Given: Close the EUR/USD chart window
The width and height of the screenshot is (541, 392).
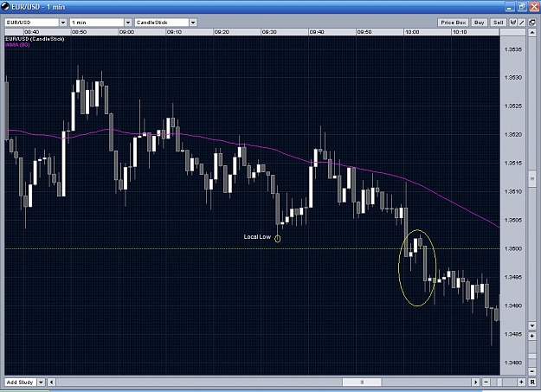Looking at the screenshot, I should coord(533,7).
